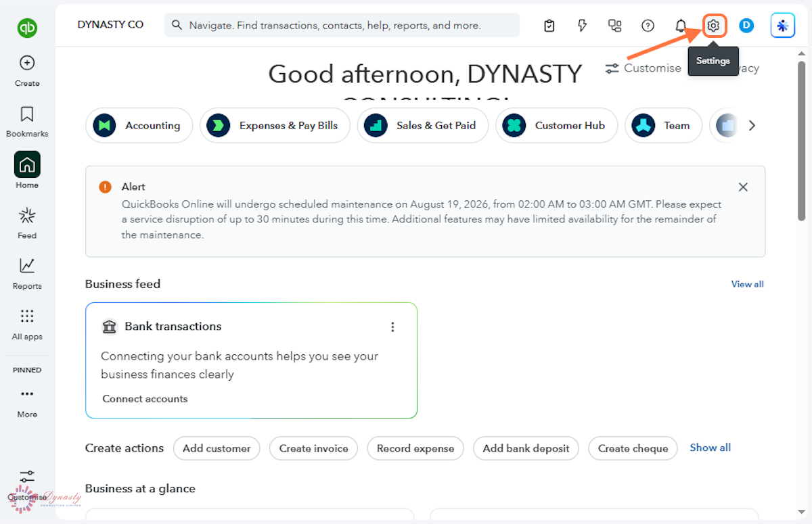Open the apps switcher icon in header

tap(614, 26)
